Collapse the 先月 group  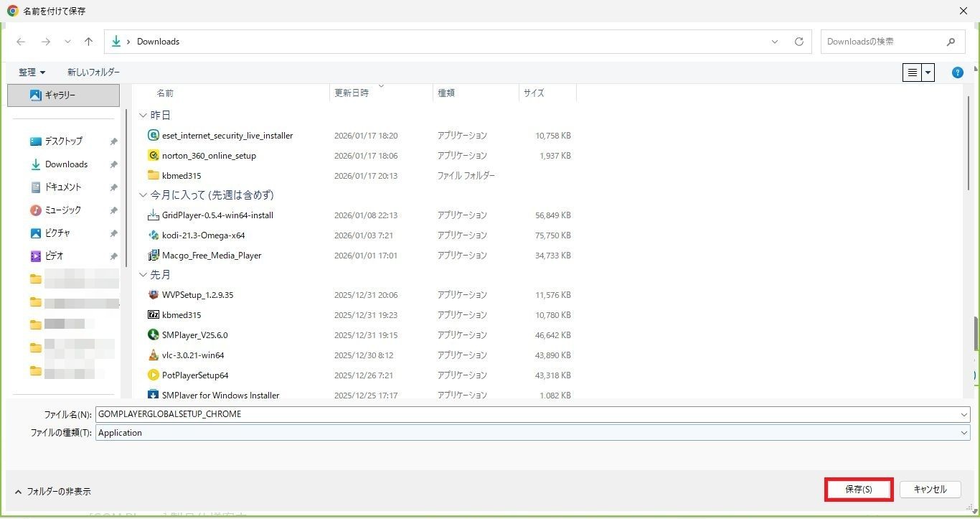(x=143, y=275)
